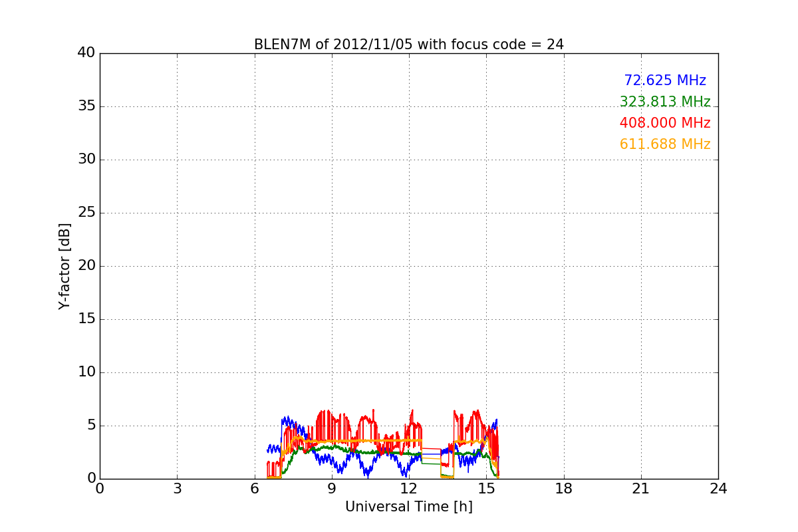Select the 323.813 MHz legend label

[x=665, y=102]
